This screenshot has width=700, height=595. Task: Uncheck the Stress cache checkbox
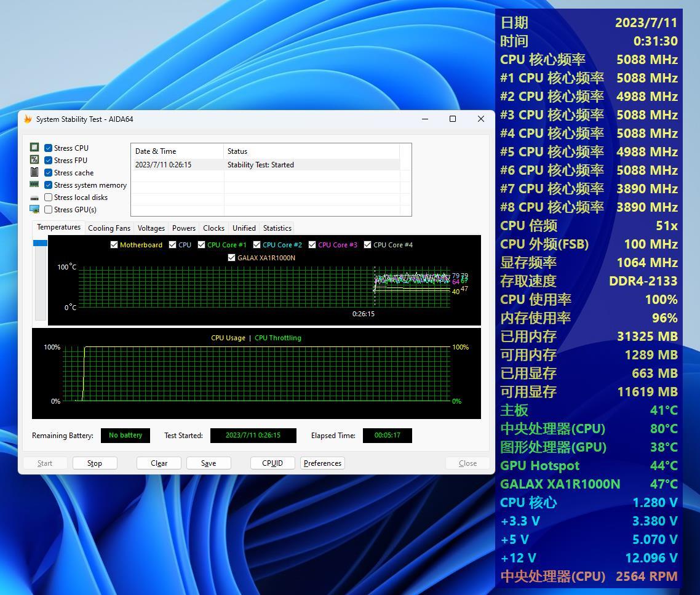tap(48, 172)
